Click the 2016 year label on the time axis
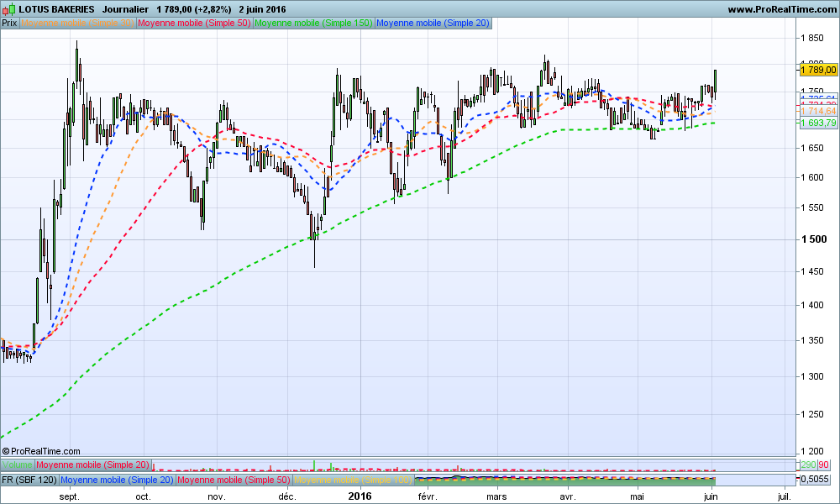This screenshot has width=840, height=504. [360, 496]
